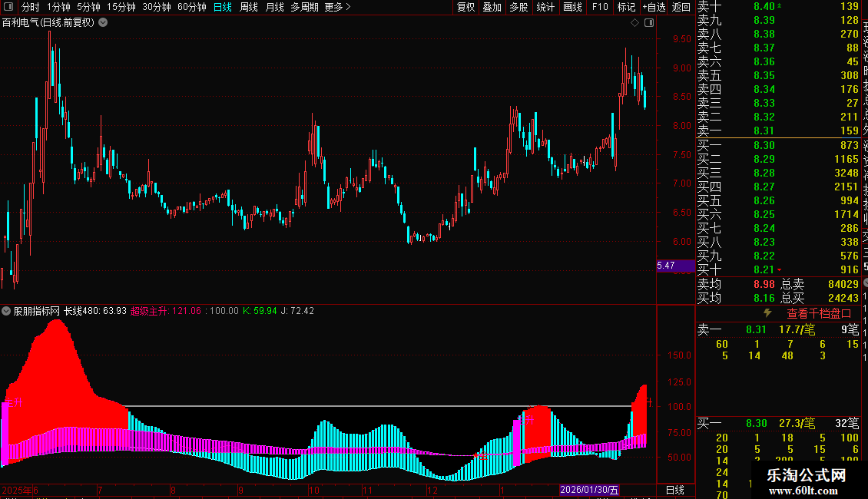Screen dimensions: 868x499
Task: Expand dropdown next to 百利电气 title
Action: [103, 23]
